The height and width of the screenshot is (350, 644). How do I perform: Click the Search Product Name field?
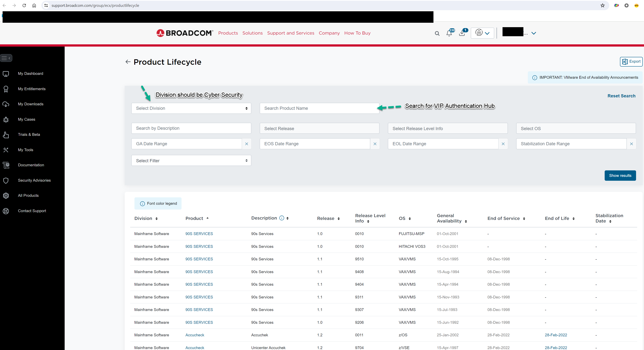pyautogui.click(x=319, y=108)
